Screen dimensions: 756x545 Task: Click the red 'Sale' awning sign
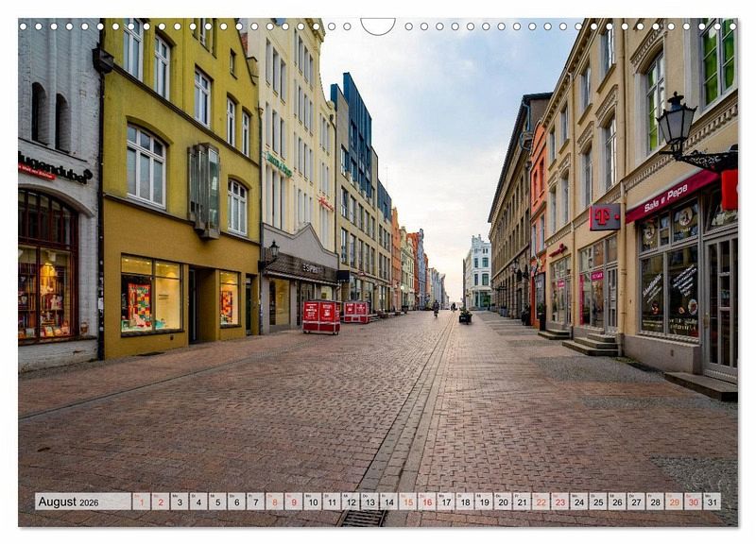tap(671, 196)
